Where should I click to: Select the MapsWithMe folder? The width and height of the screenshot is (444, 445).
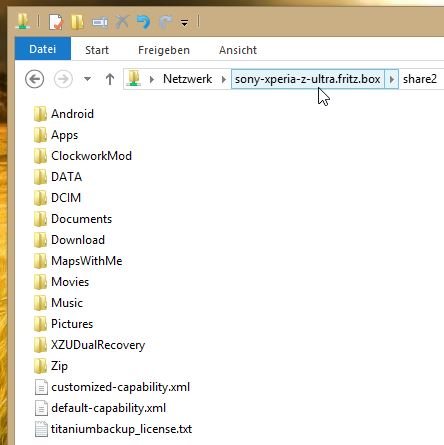[x=78, y=261]
